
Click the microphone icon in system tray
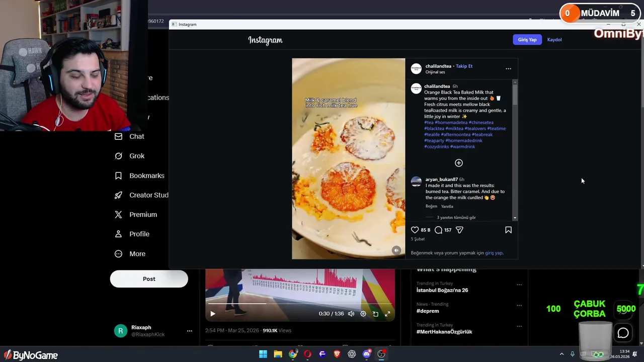572,354
